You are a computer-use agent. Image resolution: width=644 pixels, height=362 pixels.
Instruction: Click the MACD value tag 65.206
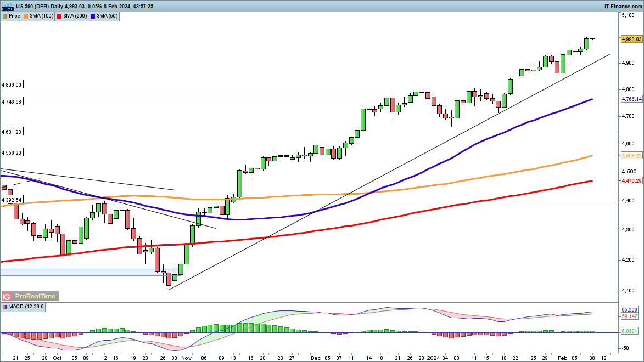coord(629,310)
